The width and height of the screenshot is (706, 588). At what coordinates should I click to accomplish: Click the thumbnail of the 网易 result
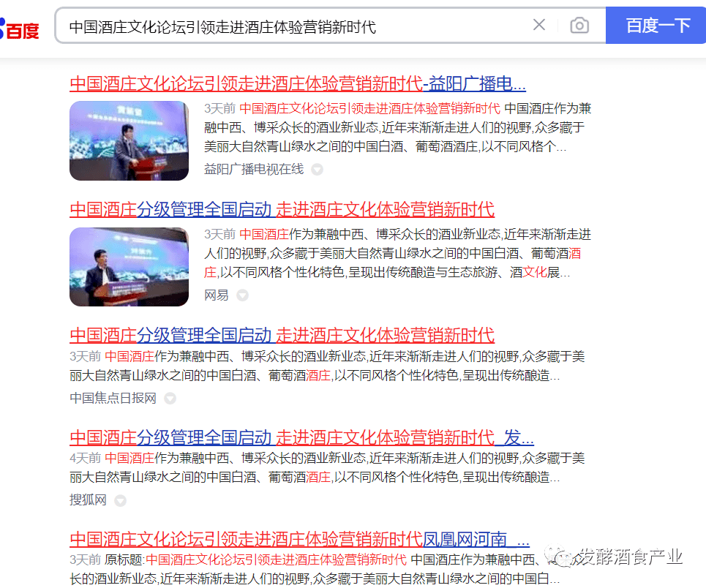click(x=129, y=267)
